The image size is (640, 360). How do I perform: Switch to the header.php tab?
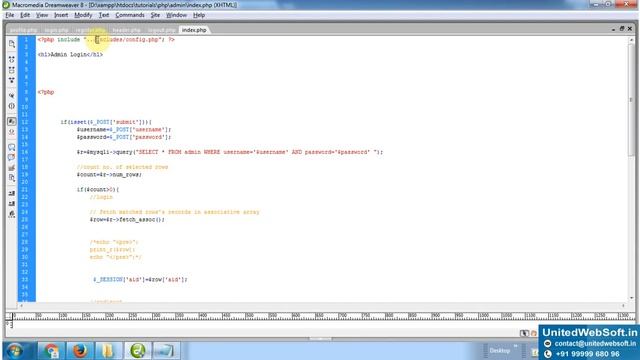point(127,30)
